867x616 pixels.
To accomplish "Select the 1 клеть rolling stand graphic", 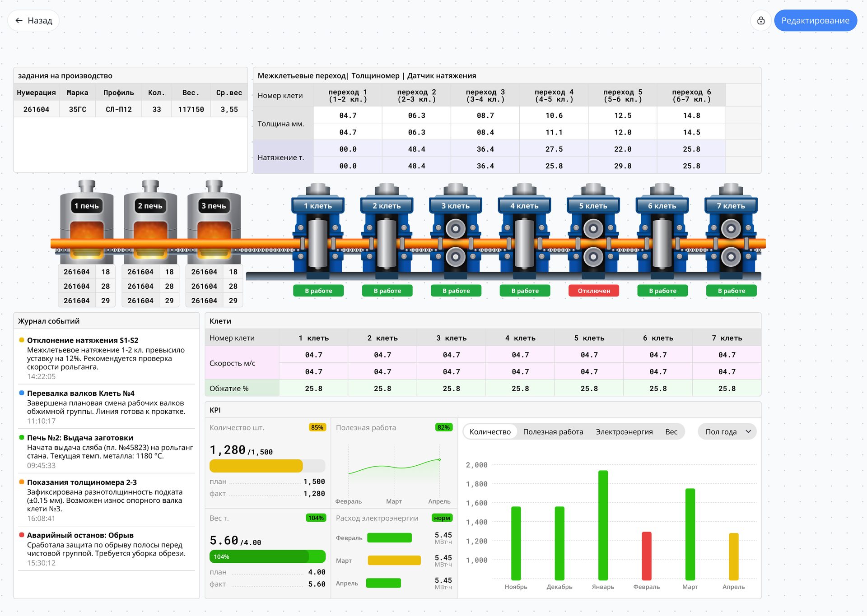I will click(x=318, y=230).
